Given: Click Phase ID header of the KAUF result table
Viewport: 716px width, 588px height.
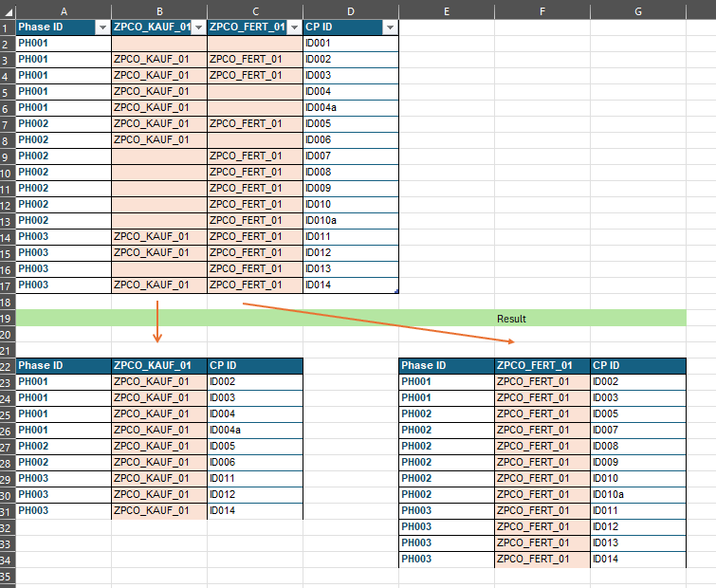Looking at the screenshot, I should click(64, 366).
